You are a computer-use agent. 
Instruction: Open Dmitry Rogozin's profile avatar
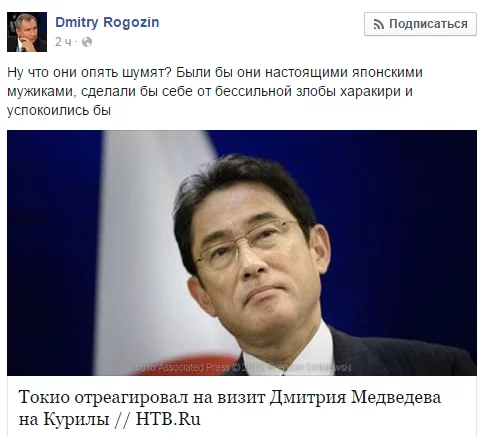(x=27, y=32)
